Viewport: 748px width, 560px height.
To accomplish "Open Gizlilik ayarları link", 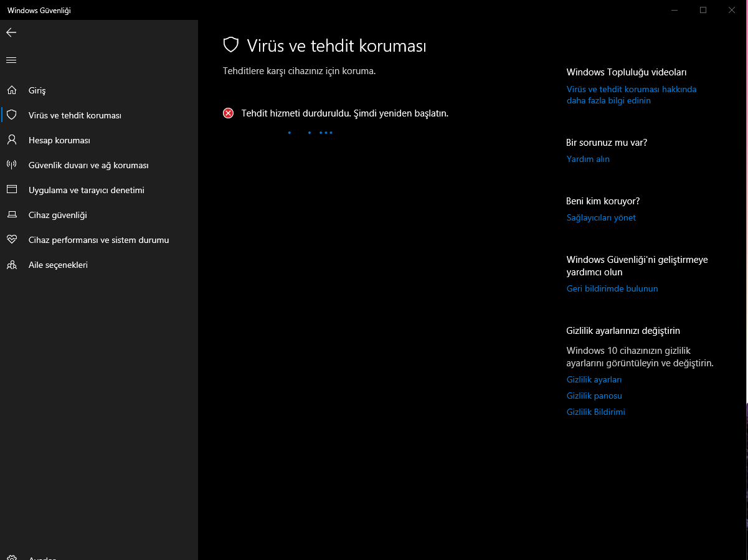I will [x=594, y=379].
